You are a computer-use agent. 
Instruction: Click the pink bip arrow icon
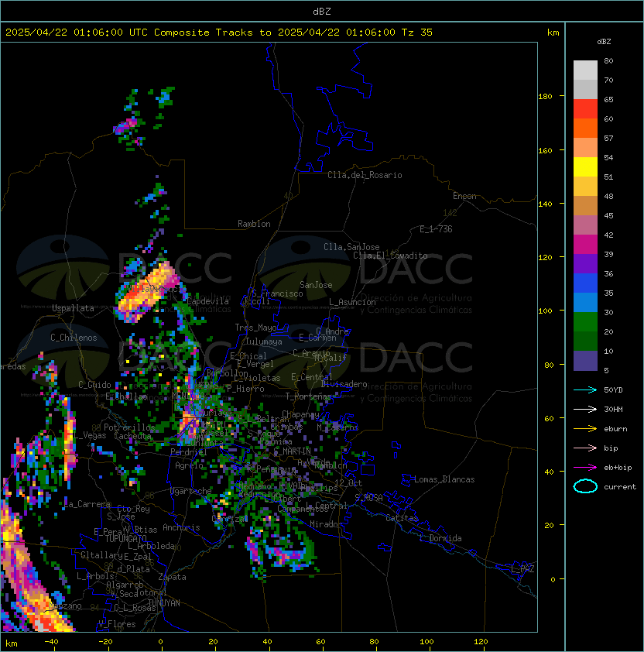585,448
